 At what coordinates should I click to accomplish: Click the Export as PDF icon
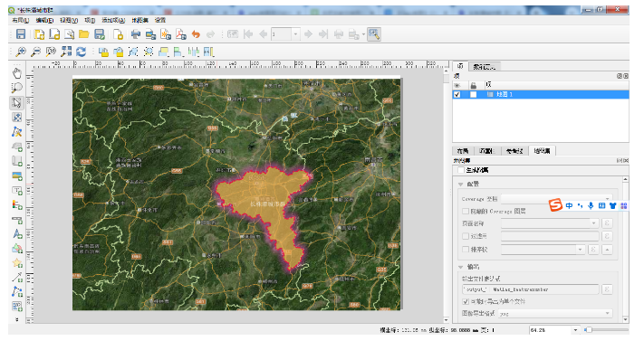coord(181,34)
